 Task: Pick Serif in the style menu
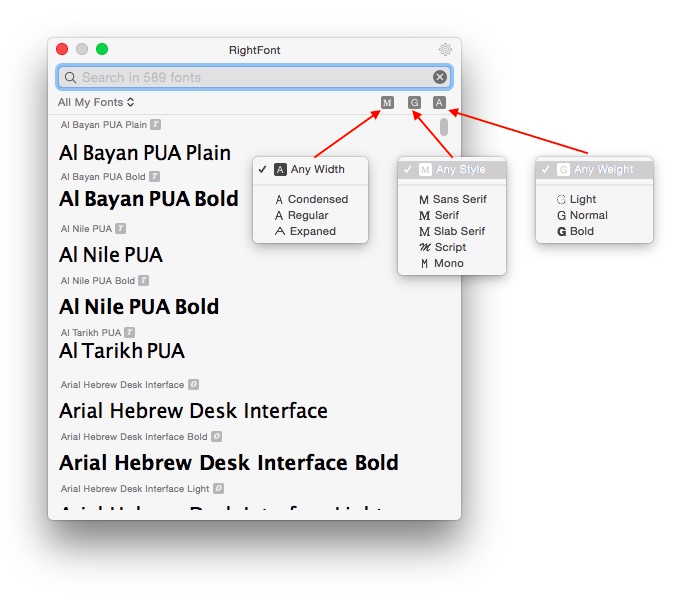coord(452,215)
